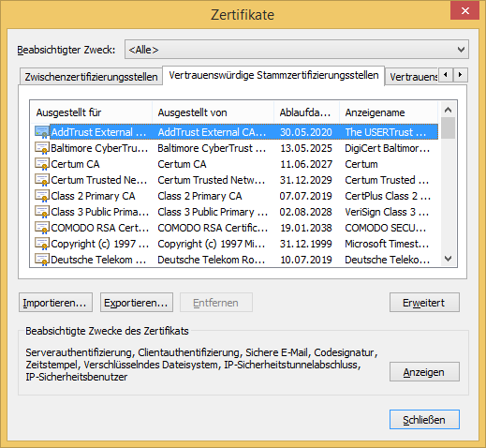This screenshot has width=486, height=448.
Task: Open the partially visible Vertrauens tab
Action: [x=413, y=77]
